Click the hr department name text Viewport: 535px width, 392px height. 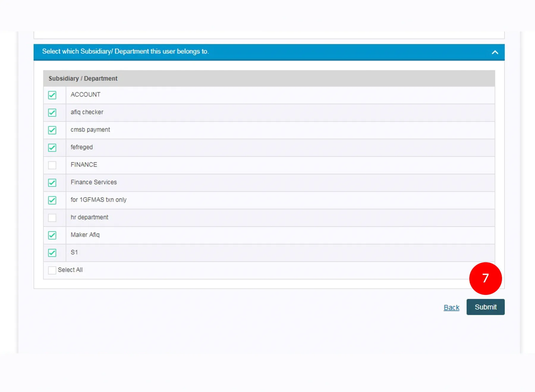[89, 217]
